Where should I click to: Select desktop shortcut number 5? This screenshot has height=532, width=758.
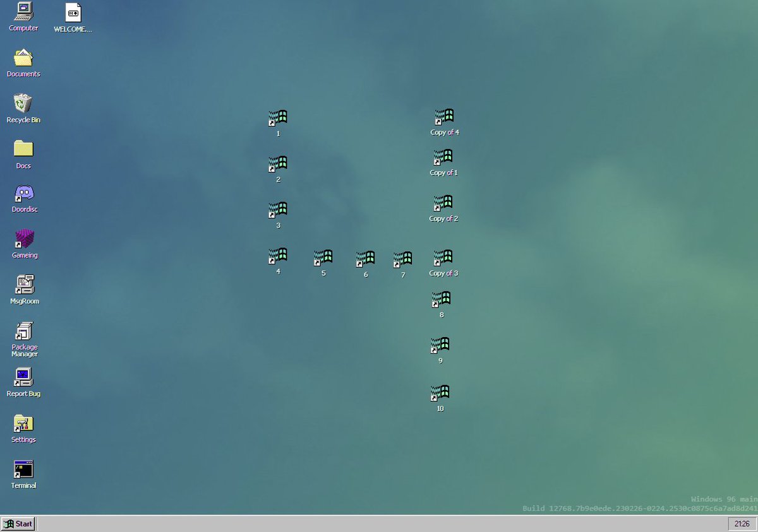[x=323, y=256]
